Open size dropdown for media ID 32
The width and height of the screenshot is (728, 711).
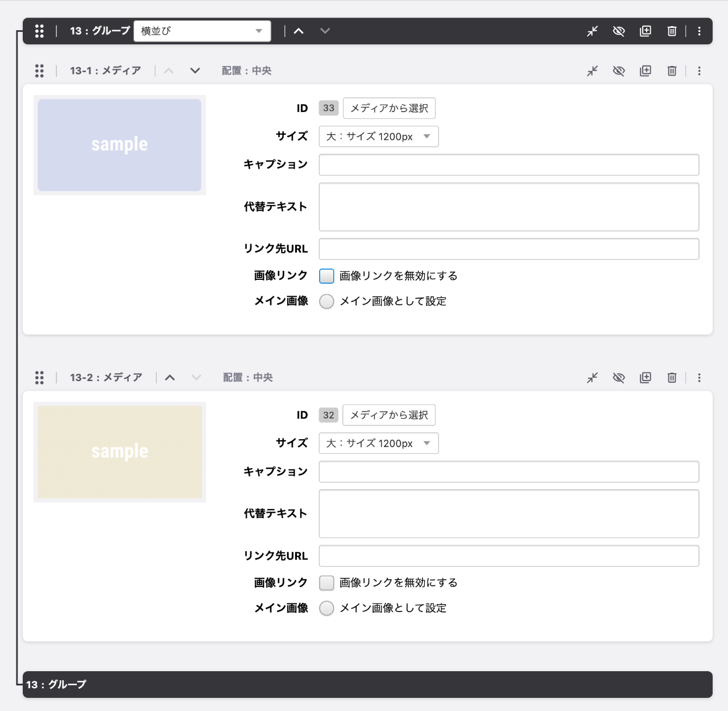(379, 443)
